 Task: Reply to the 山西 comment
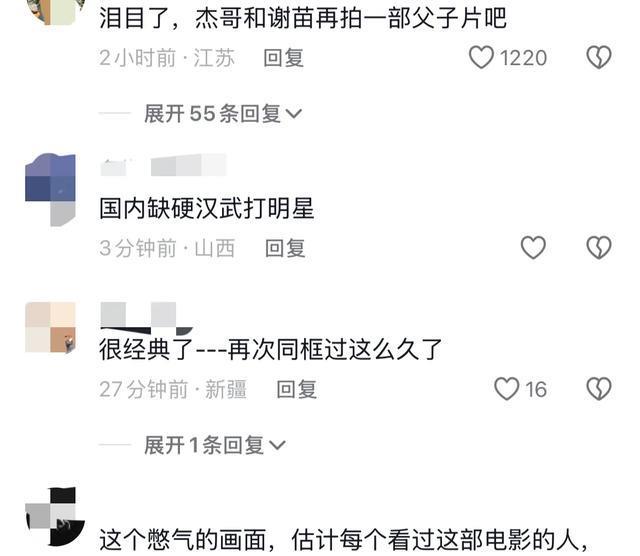click(x=285, y=248)
